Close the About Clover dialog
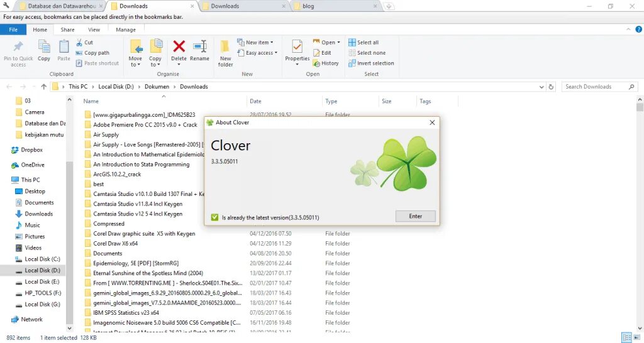The height and width of the screenshot is (343, 644). [x=432, y=122]
